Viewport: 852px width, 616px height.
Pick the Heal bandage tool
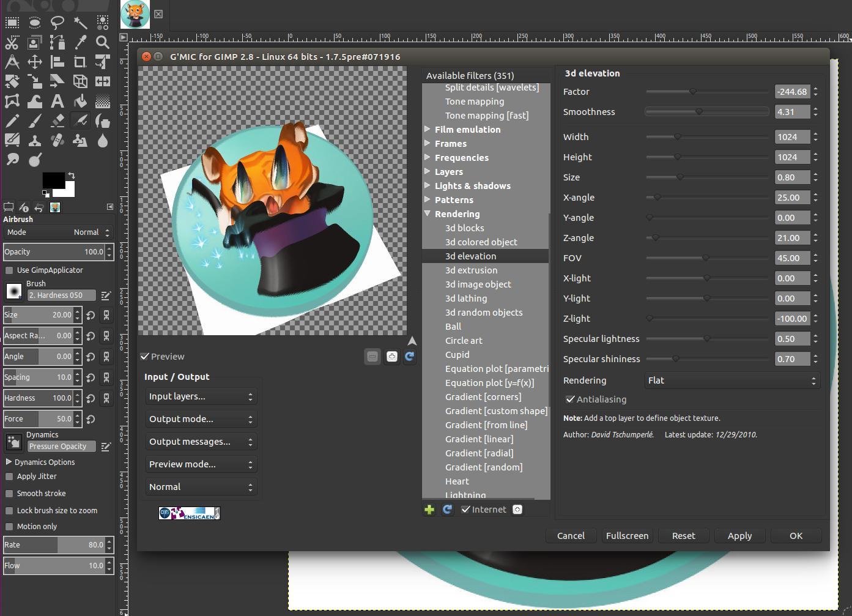[57, 140]
